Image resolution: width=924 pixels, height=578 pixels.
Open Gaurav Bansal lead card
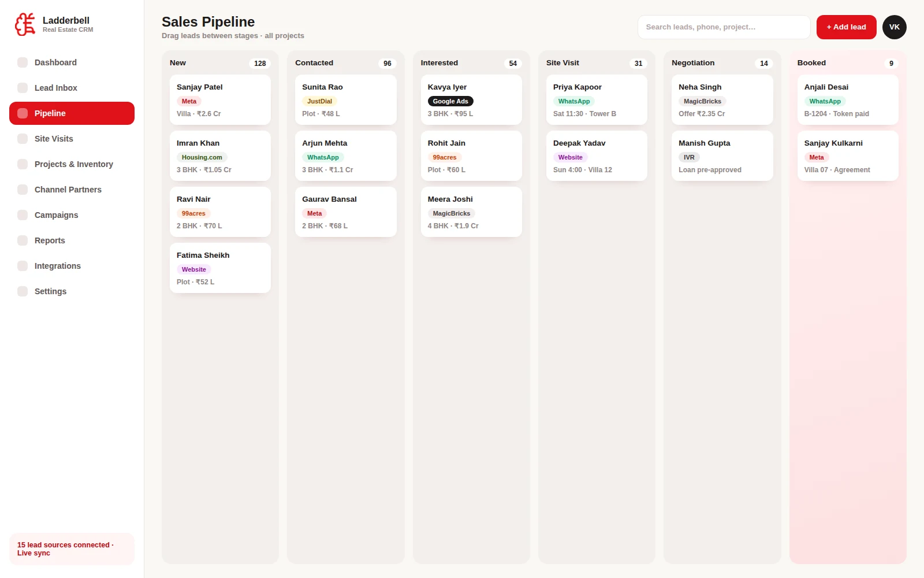click(345, 212)
